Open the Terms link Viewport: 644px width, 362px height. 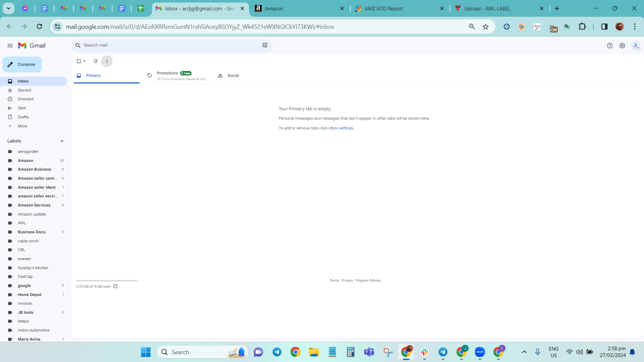click(334, 281)
